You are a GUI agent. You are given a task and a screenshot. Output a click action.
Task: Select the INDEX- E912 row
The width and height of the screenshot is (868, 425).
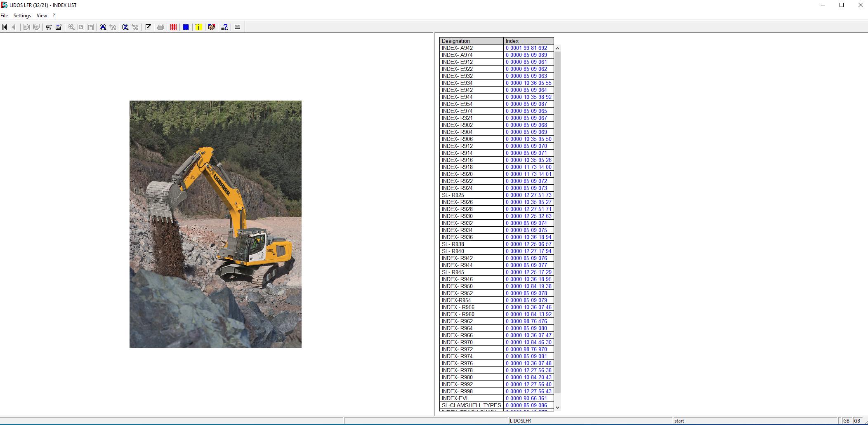[x=497, y=62]
